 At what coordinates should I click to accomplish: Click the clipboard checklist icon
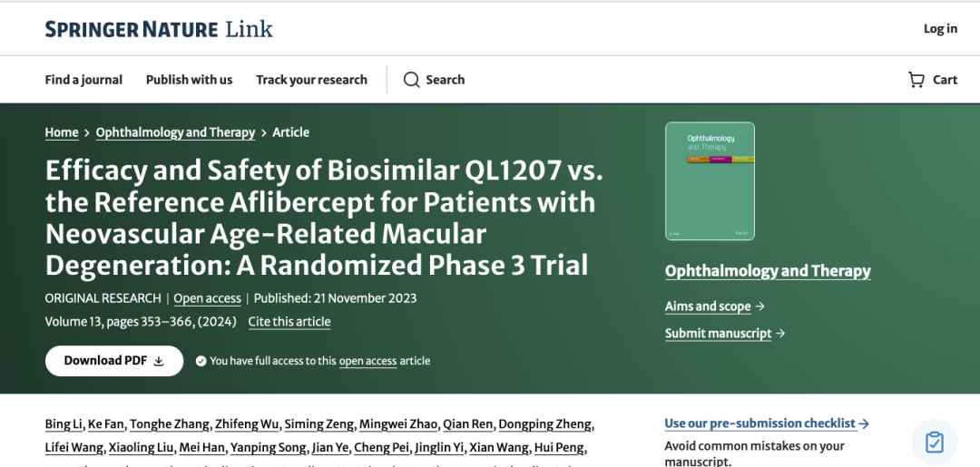(934, 442)
